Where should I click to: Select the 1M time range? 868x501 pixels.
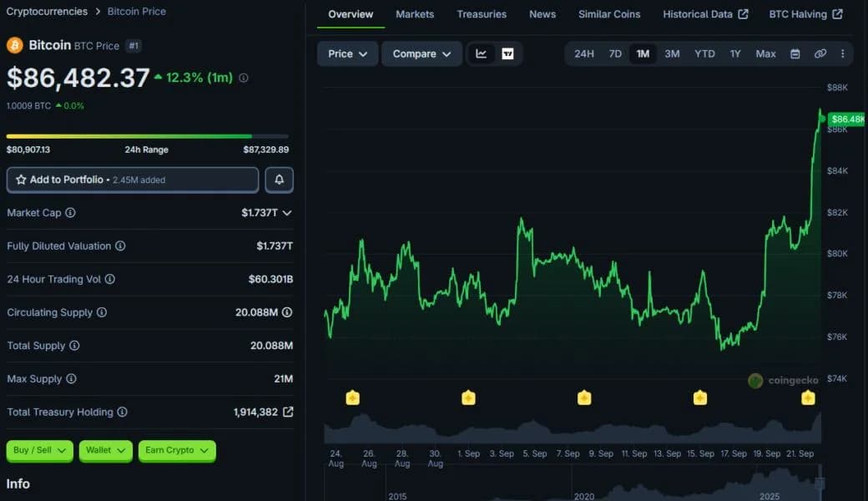pyautogui.click(x=643, y=53)
